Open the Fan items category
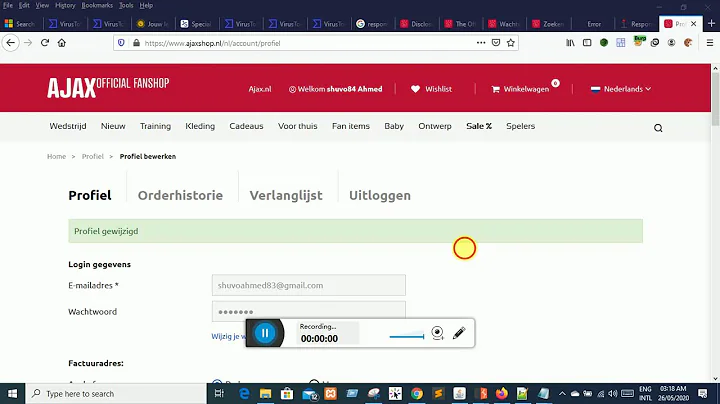This screenshot has height=404, width=720. point(351,126)
